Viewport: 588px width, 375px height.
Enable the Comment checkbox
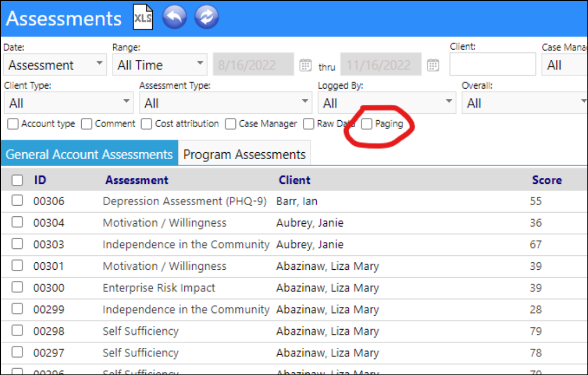coord(87,124)
